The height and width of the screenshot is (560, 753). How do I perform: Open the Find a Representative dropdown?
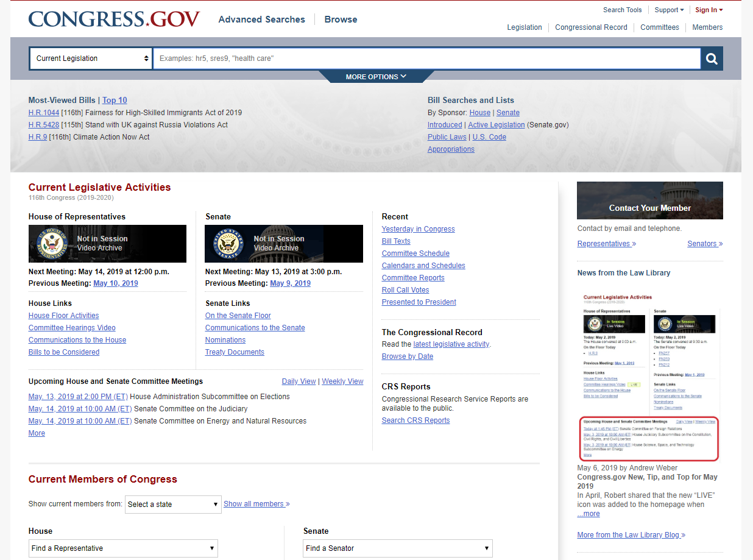(123, 548)
